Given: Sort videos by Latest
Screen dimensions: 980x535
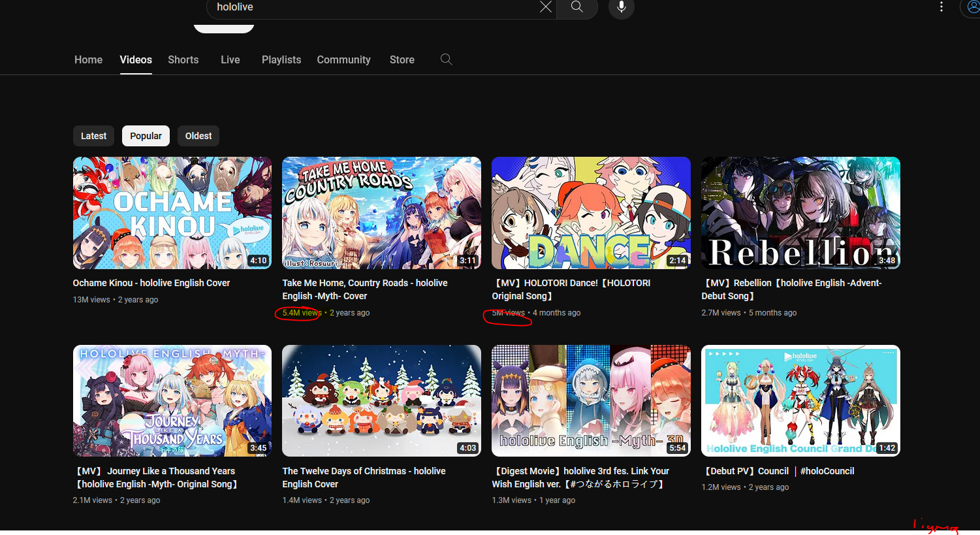Looking at the screenshot, I should click(93, 136).
